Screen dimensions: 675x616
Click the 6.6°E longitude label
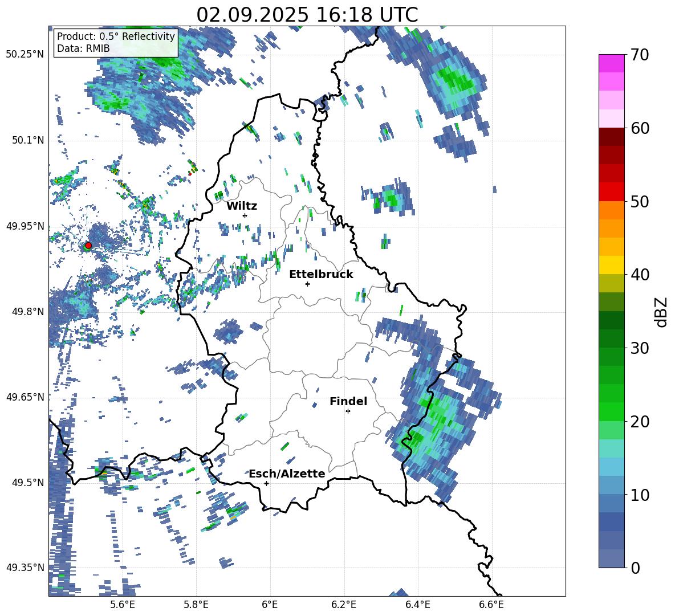[491, 605]
